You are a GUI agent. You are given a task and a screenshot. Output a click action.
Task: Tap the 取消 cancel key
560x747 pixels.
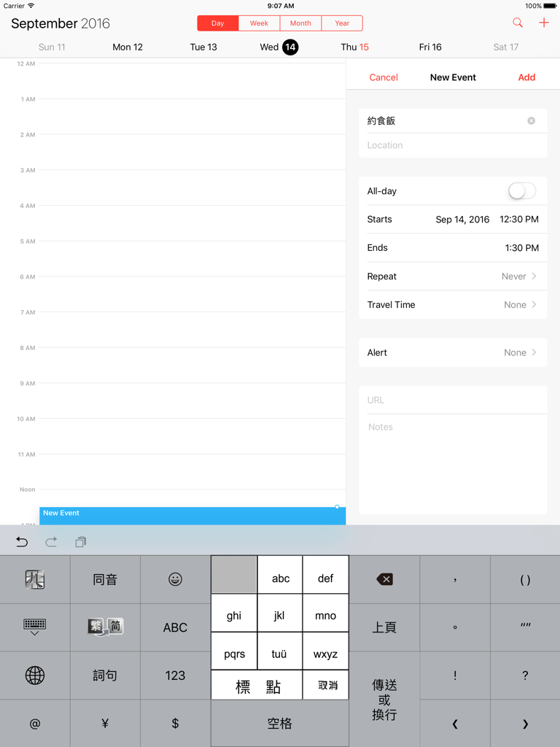(x=326, y=686)
